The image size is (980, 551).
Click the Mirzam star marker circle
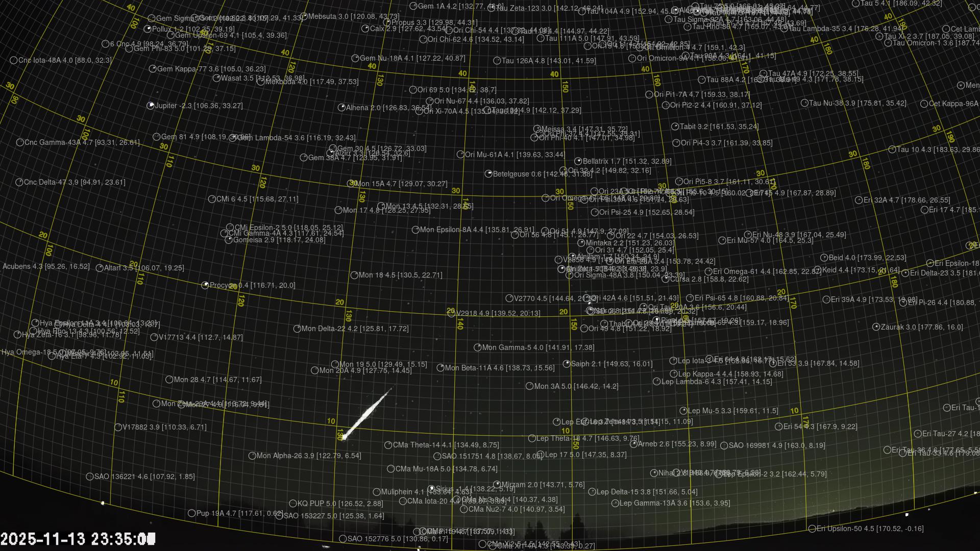[x=497, y=485]
